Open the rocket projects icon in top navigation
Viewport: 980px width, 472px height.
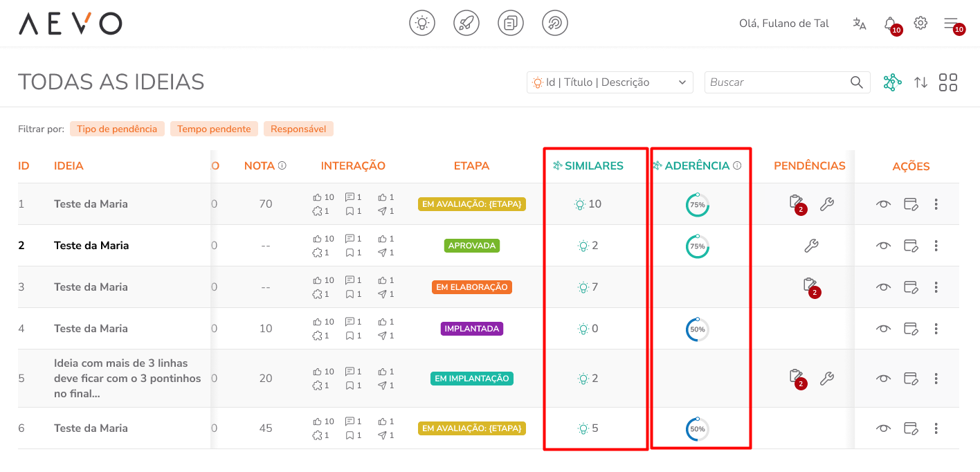[x=466, y=23]
